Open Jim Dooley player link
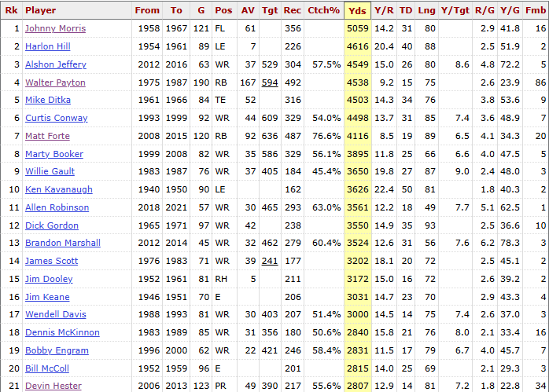Viewport: 549px width, 392px height. coord(49,279)
